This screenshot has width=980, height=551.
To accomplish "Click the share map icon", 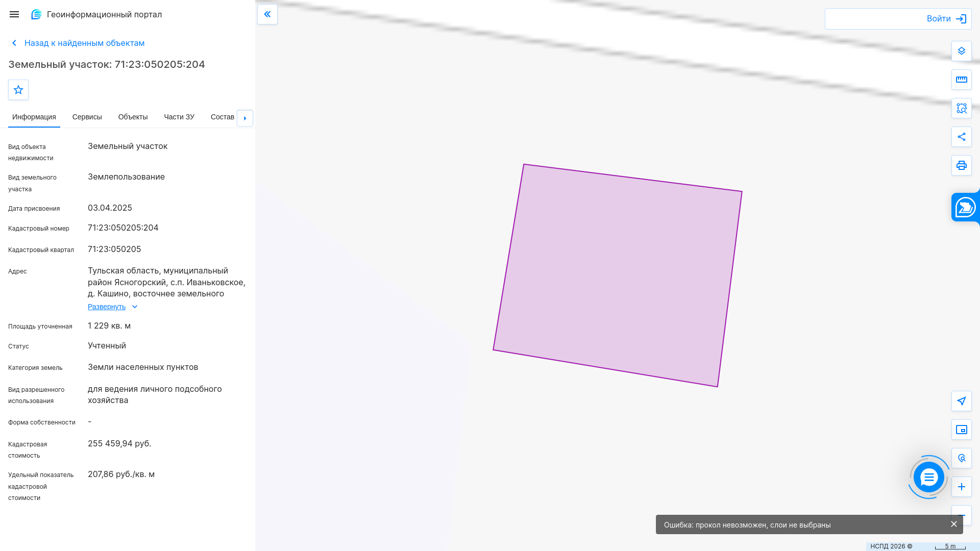I will [x=962, y=137].
